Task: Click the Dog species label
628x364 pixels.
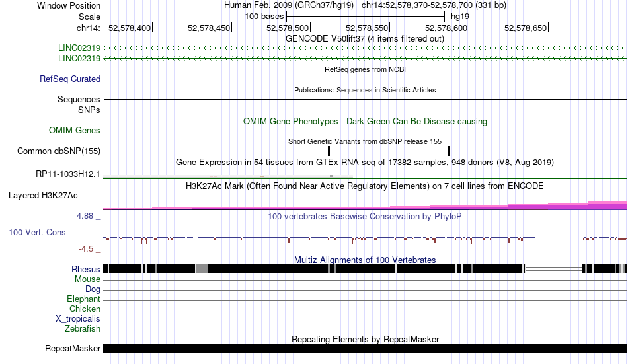Action: (x=93, y=289)
